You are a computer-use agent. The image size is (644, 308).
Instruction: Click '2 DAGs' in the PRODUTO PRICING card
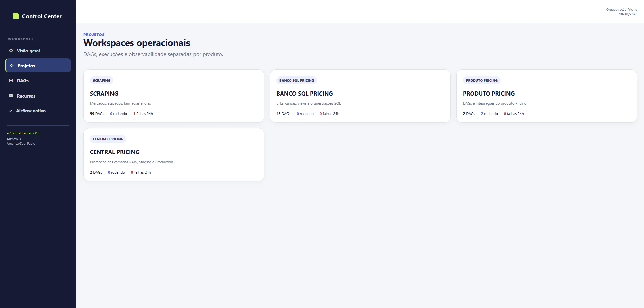pyautogui.click(x=469, y=114)
